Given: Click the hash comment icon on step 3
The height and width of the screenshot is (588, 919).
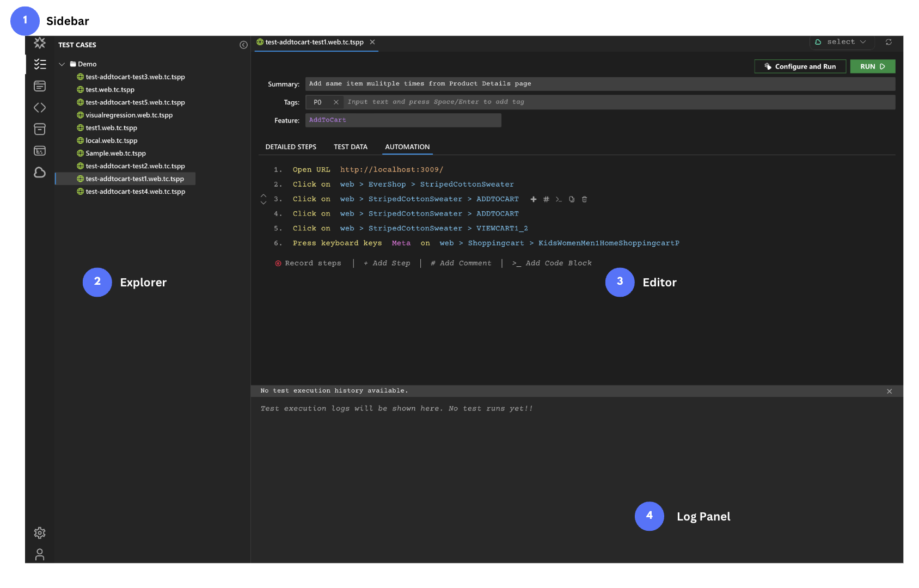Looking at the screenshot, I should (x=546, y=199).
